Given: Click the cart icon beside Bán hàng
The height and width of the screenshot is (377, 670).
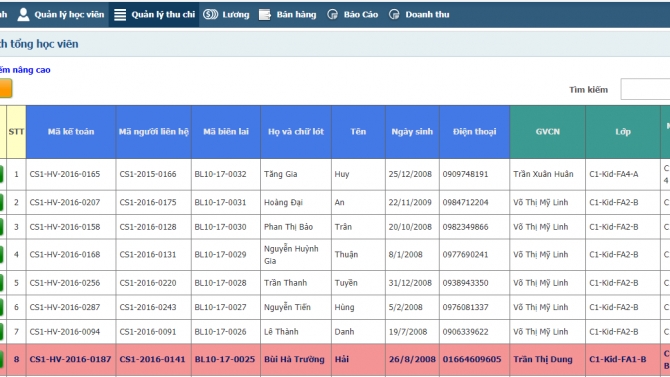Looking at the screenshot, I should pyautogui.click(x=265, y=15).
